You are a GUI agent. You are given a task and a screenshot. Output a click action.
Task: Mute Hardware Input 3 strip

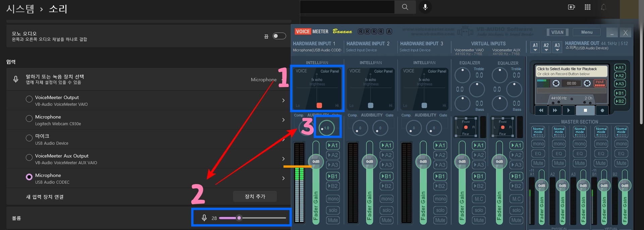(440, 220)
